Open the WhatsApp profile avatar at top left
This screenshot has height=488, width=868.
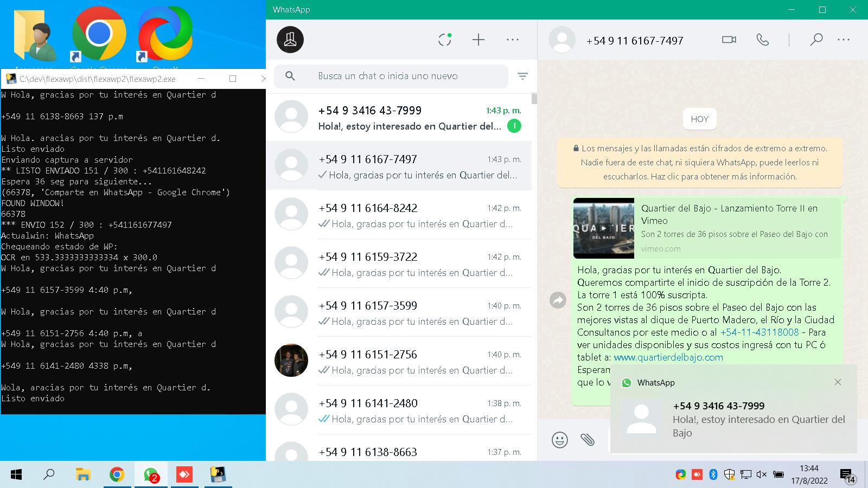tap(290, 40)
